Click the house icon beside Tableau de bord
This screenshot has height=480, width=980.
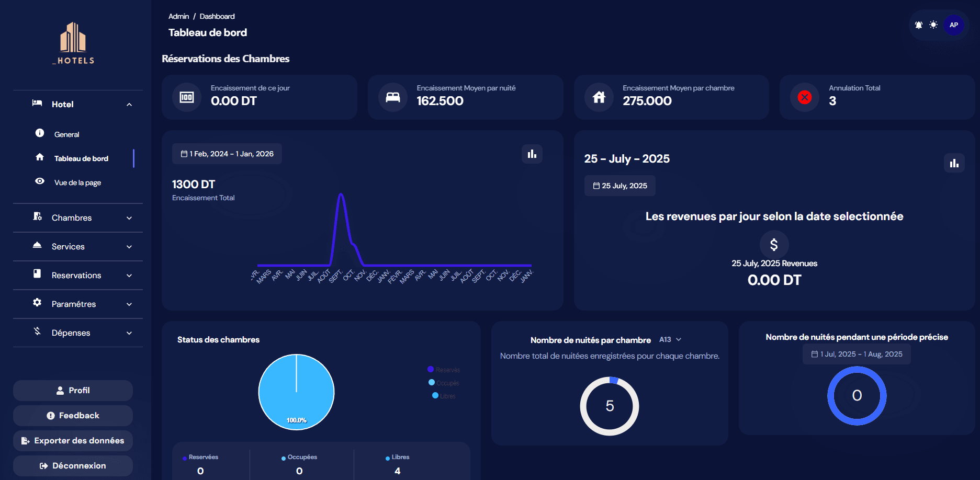(40, 157)
